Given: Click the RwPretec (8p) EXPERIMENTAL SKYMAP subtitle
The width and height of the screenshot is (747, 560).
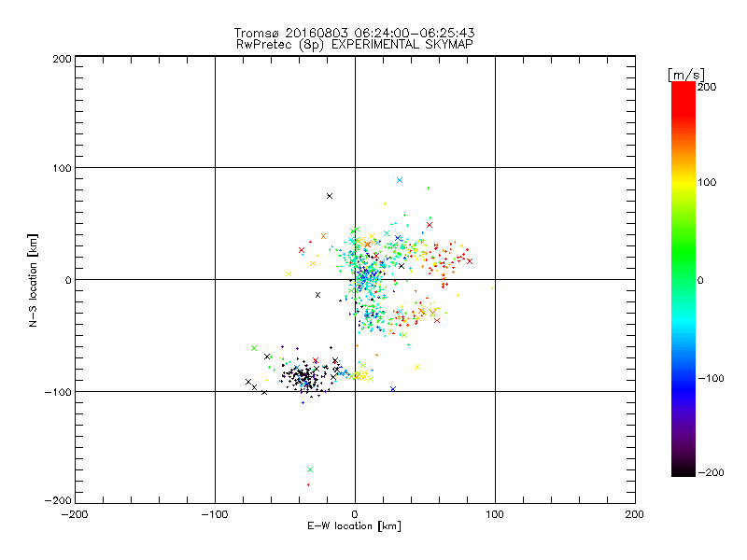Looking at the screenshot, I should 355,45.
